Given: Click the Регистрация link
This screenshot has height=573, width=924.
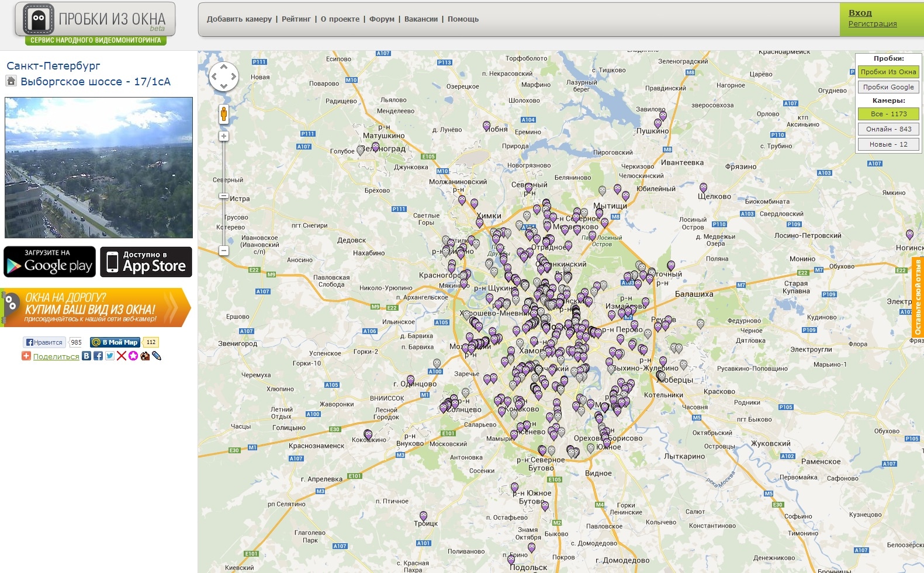Looking at the screenshot, I should [x=872, y=24].
